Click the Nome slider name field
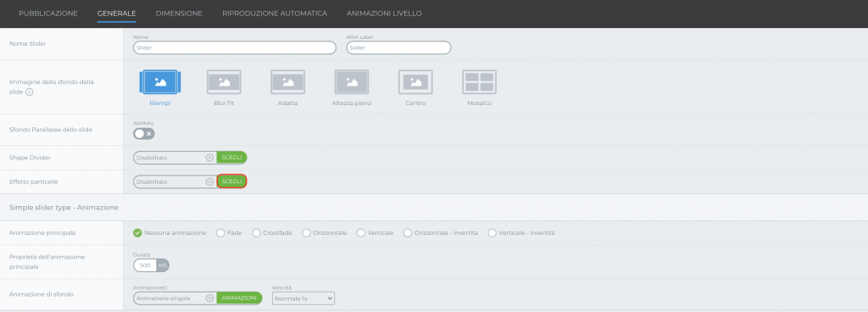868x312 pixels. [x=235, y=48]
